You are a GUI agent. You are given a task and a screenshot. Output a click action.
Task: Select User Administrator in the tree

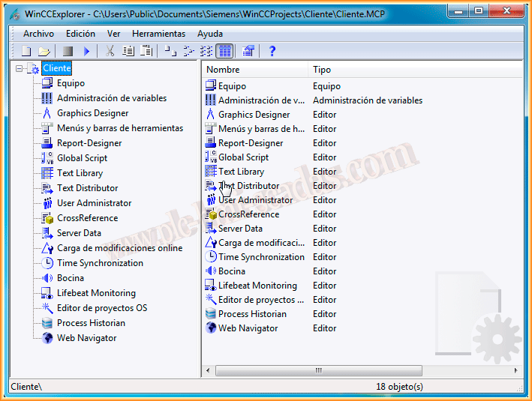click(x=94, y=203)
